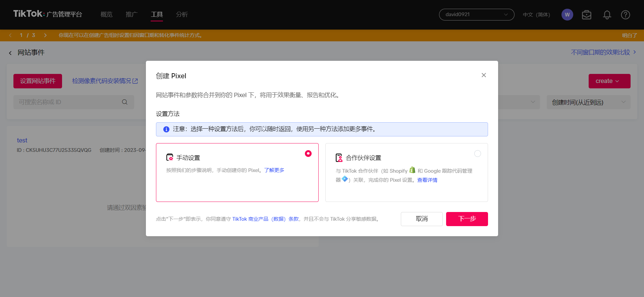Open 检测像素代码安装情况 link

click(x=105, y=81)
